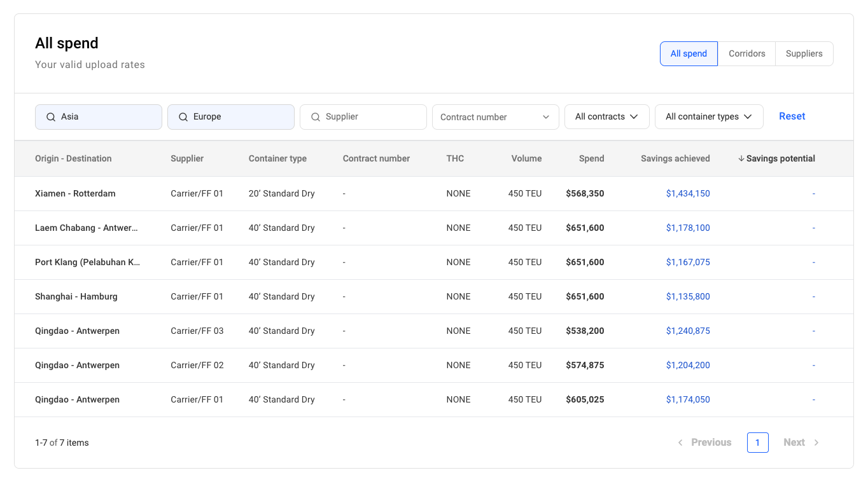Click savings achieved $1,174,050

688,399
